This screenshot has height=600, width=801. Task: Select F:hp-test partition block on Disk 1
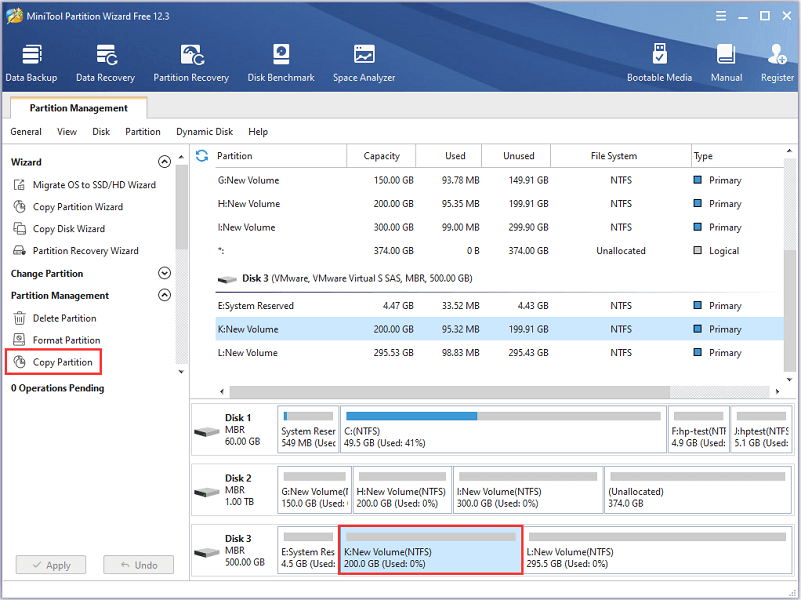pyautogui.click(x=698, y=429)
